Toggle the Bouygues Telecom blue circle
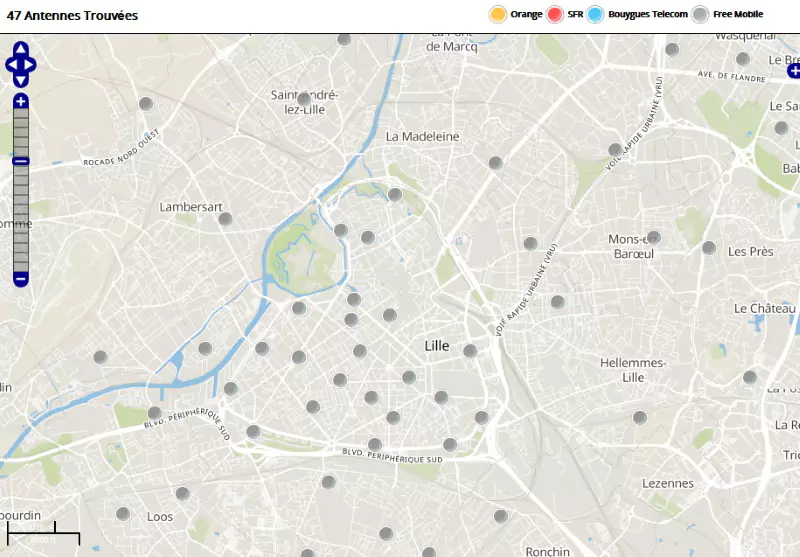 595,14
